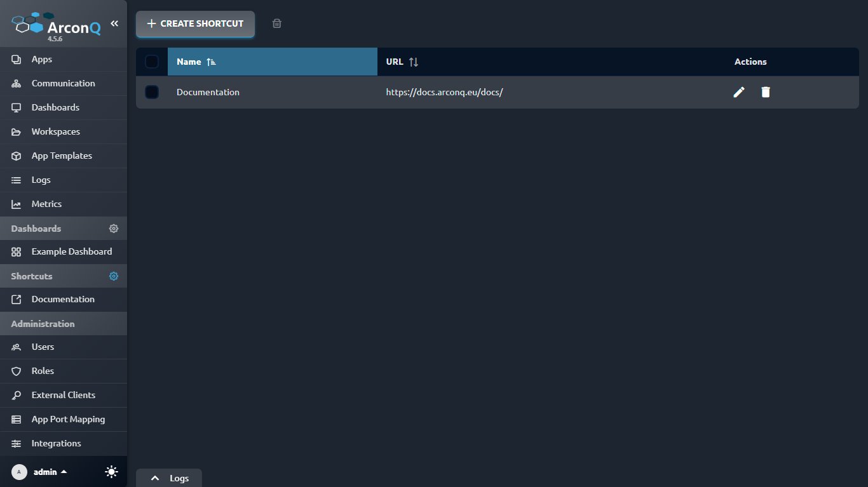Expand the admin user menu

click(x=50, y=472)
